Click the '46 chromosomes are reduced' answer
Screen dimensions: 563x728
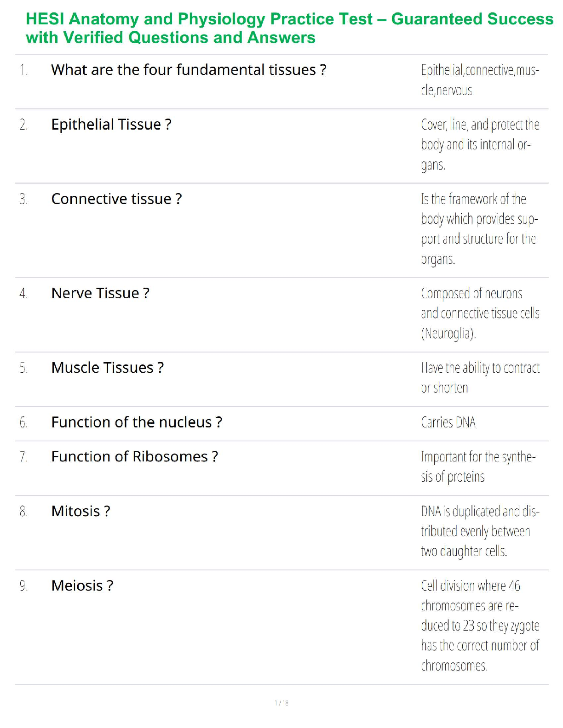click(x=479, y=625)
